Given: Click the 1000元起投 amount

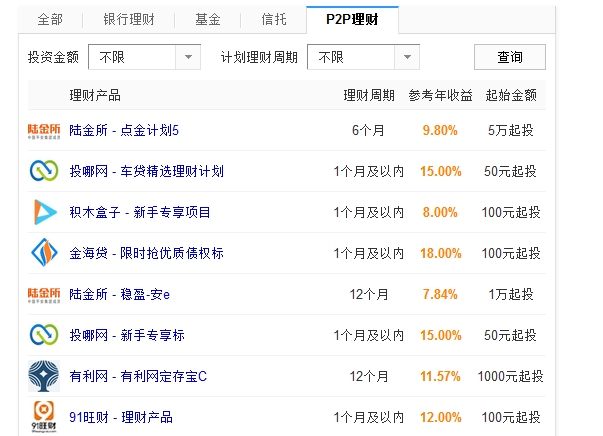Looking at the screenshot, I should [x=510, y=376].
